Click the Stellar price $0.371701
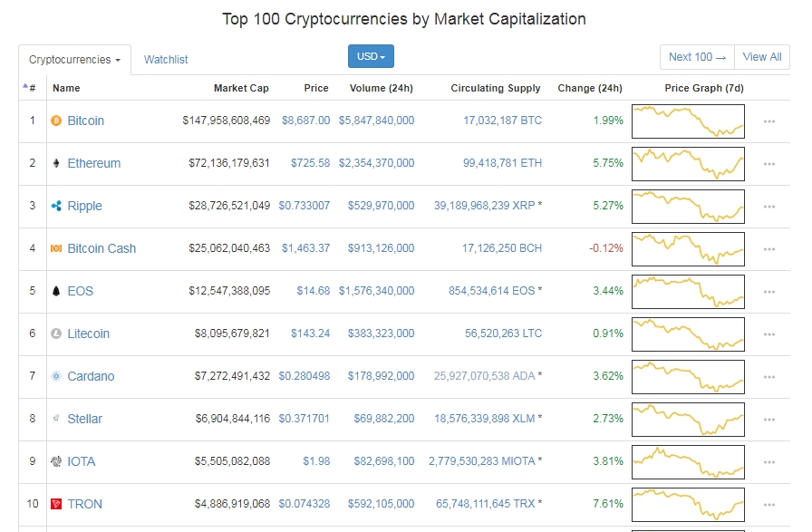The height and width of the screenshot is (532, 812). pyautogui.click(x=304, y=419)
